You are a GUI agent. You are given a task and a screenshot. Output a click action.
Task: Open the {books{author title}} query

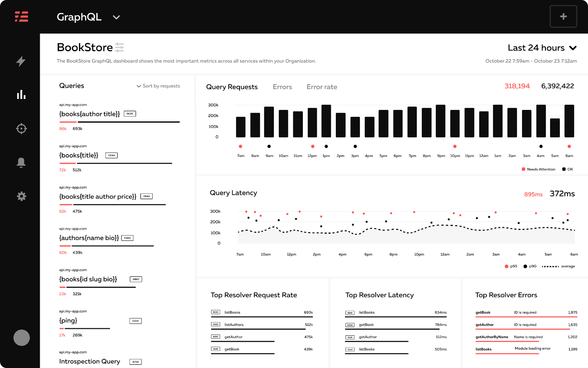pyautogui.click(x=90, y=114)
